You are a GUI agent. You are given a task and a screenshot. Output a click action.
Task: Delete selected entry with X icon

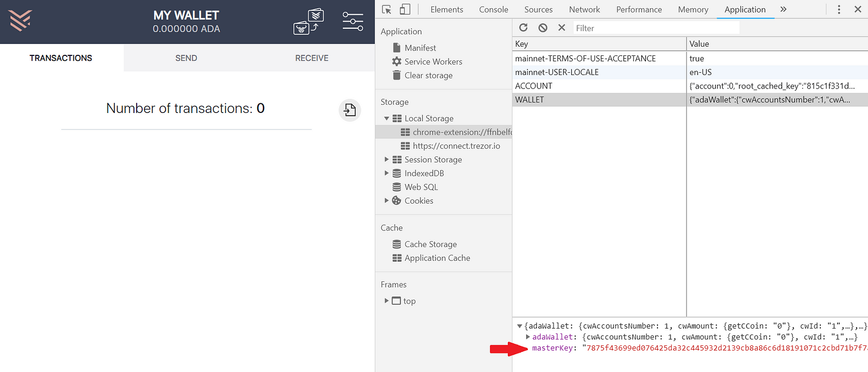[561, 28]
